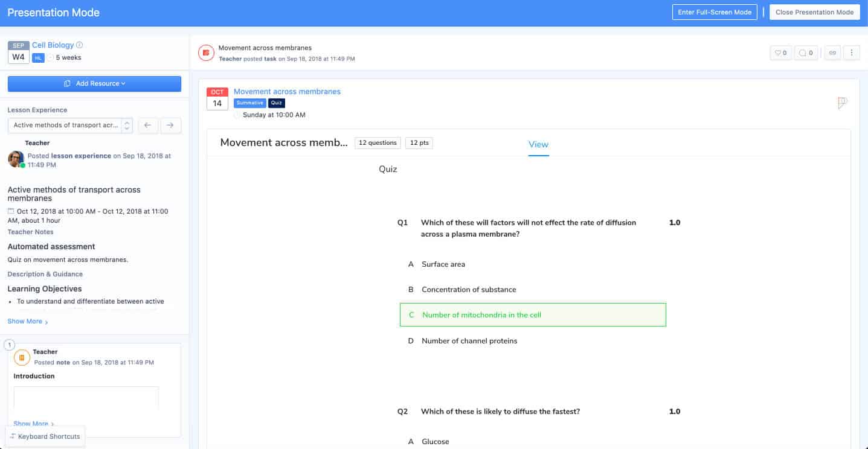Click the 12 questions badge
This screenshot has height=449, width=868.
[x=378, y=143]
